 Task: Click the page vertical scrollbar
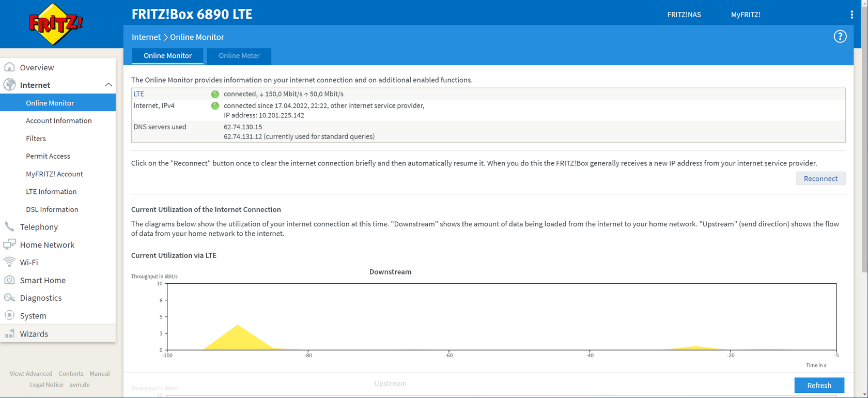click(864, 140)
